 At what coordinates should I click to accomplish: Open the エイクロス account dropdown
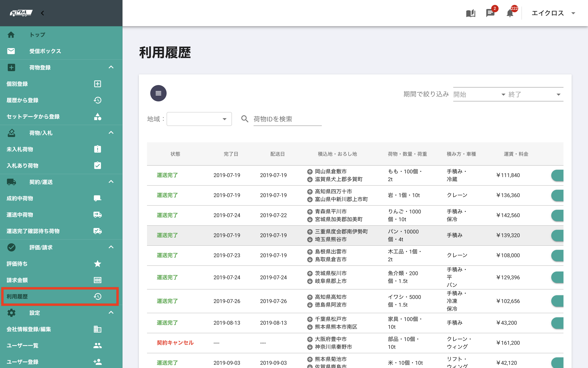click(x=553, y=13)
